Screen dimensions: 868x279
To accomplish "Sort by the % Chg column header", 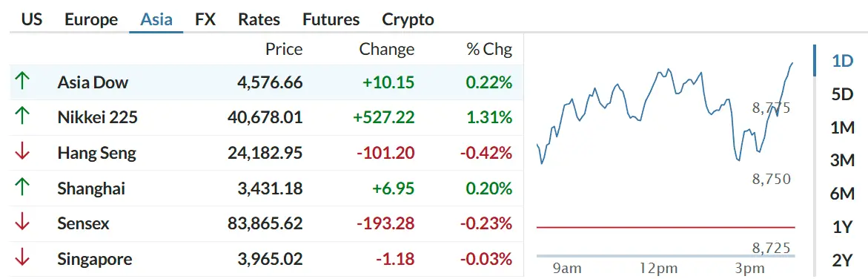I will tap(489, 50).
